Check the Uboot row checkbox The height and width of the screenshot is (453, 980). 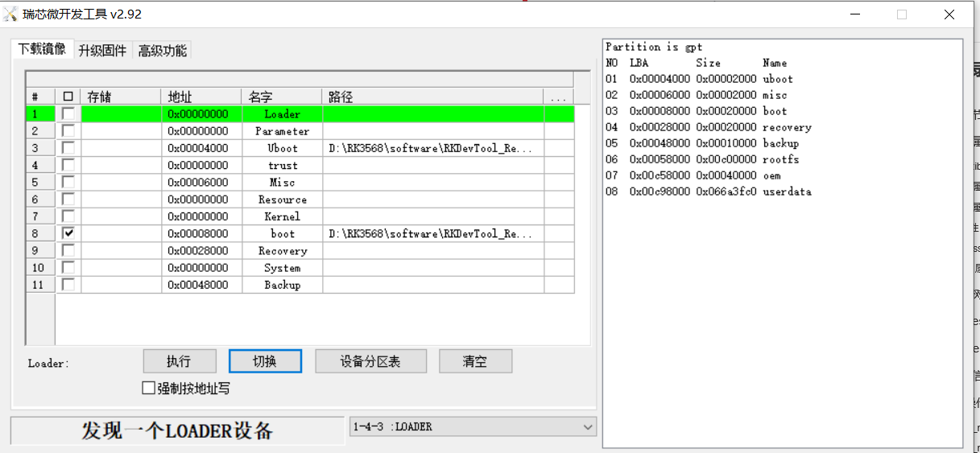(68, 148)
